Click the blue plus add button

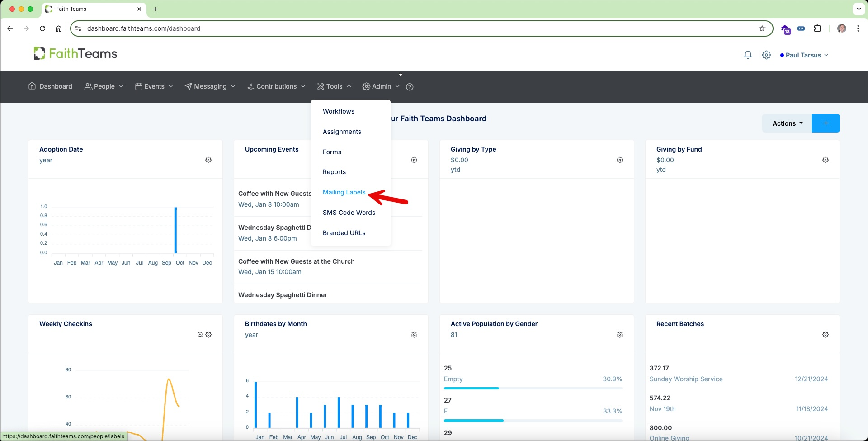pos(826,123)
